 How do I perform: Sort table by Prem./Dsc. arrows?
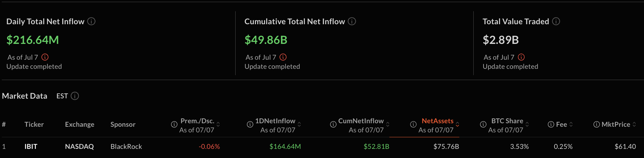218,124
